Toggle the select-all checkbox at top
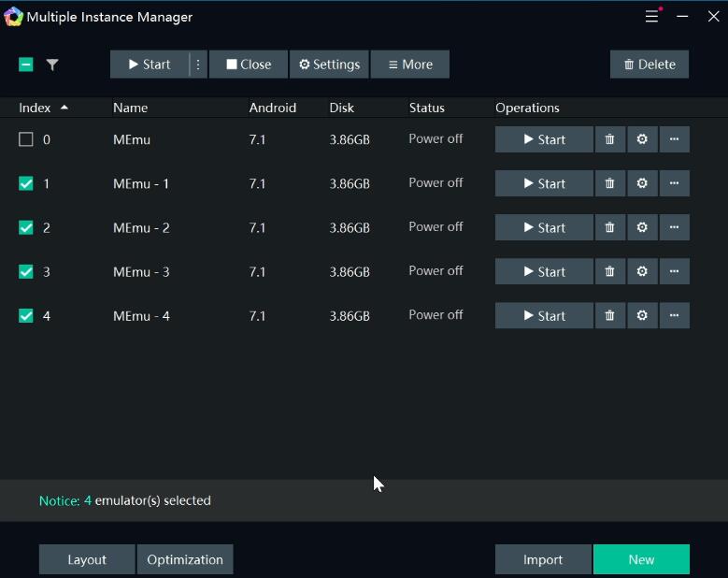The image size is (728, 578). click(26, 65)
